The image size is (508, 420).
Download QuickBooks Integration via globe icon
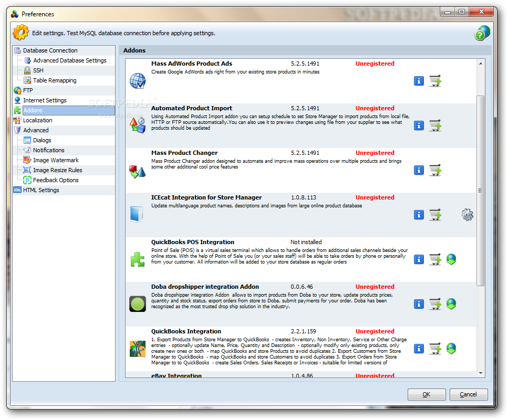[451, 349]
